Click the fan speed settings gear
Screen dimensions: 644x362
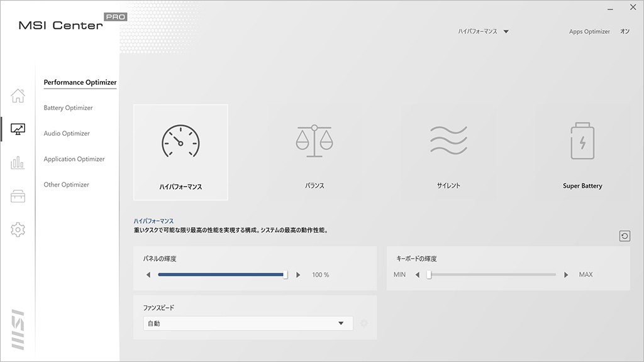point(364,324)
